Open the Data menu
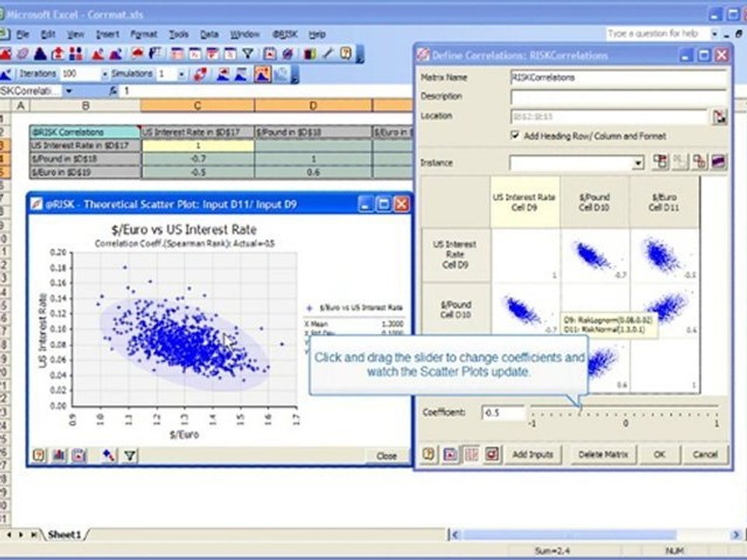Viewport: 747px width, 560px height. [x=209, y=34]
